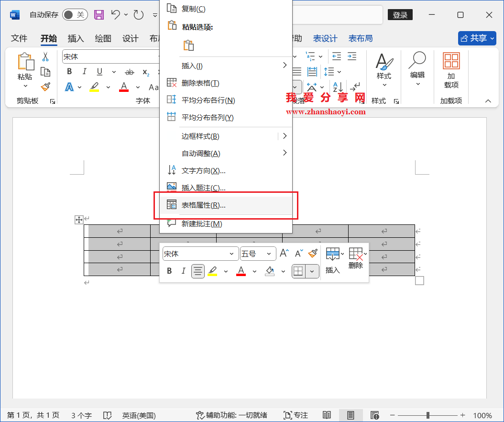Image resolution: width=504 pixels, height=422 pixels.
Task: Click the Share button
Action: [x=477, y=38]
